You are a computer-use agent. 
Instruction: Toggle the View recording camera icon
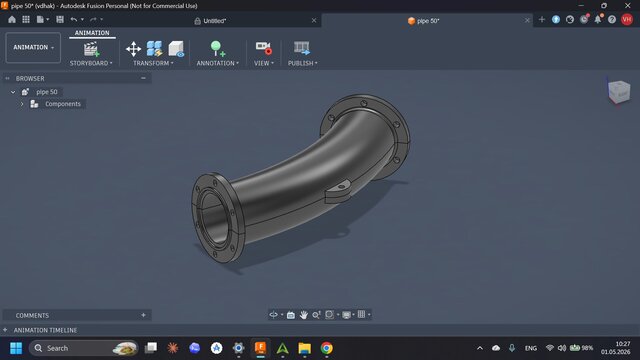click(264, 48)
